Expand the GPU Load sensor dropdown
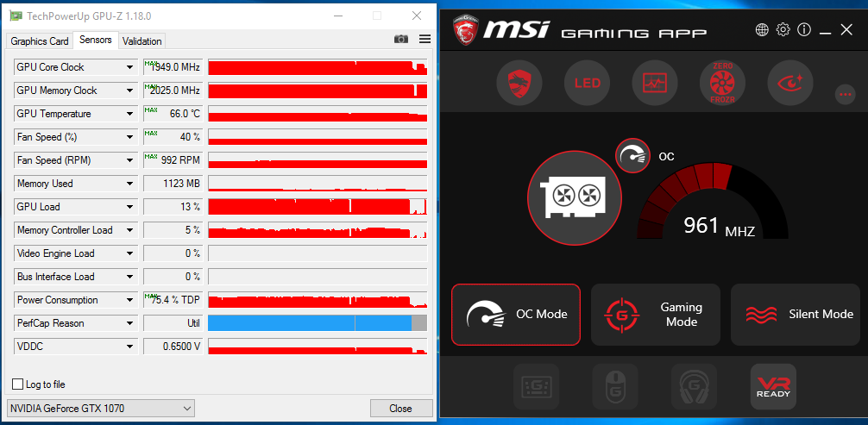Image resolution: width=868 pixels, height=425 pixels. coord(130,207)
